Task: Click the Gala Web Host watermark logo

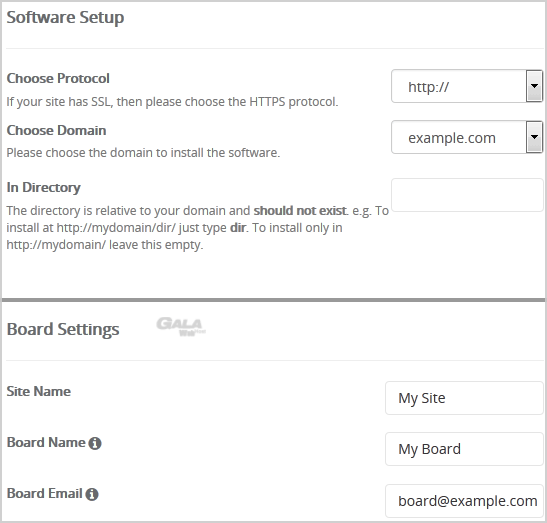Action: click(181, 327)
